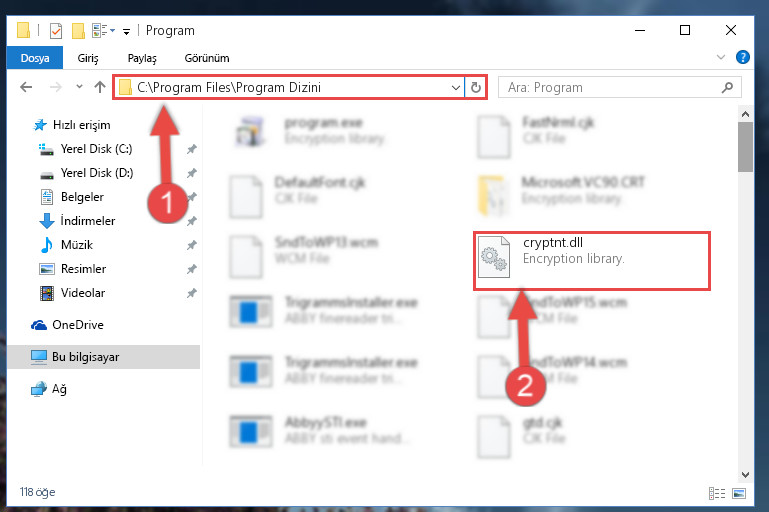Unpin Müzik from quick access

click(x=191, y=245)
